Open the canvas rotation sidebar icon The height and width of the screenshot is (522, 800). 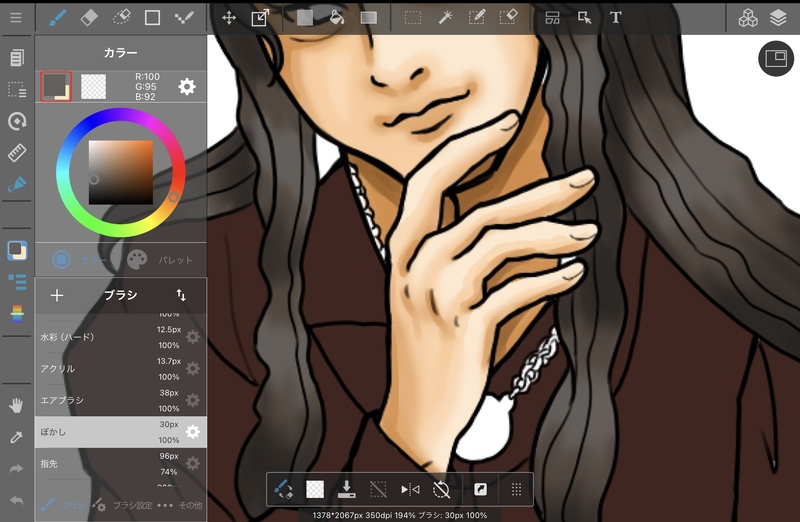click(17, 121)
